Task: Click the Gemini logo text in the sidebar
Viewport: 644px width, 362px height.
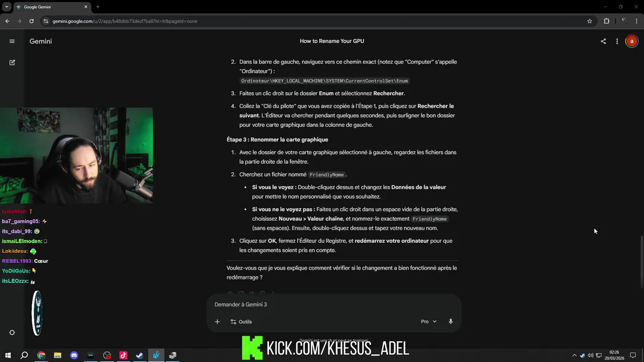Action: click(x=41, y=41)
